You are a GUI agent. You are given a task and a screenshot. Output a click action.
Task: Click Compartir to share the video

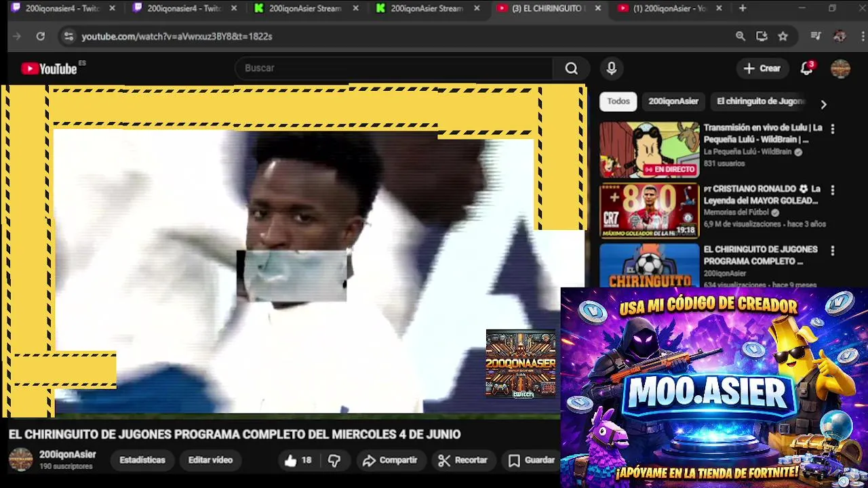pyautogui.click(x=390, y=461)
